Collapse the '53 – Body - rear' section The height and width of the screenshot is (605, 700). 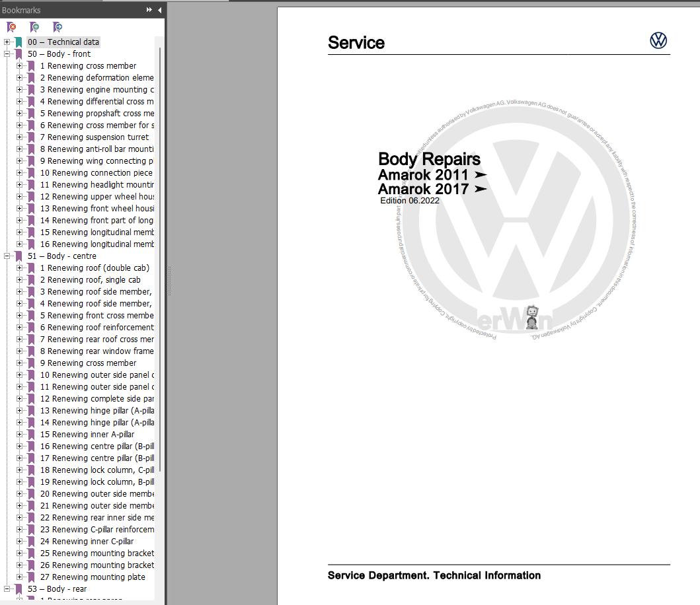point(7,589)
